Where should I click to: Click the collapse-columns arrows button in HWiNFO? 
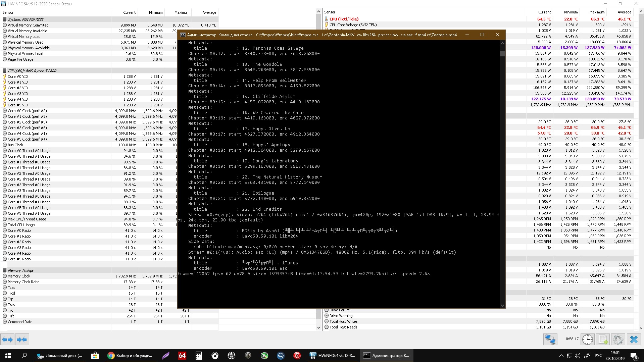(x=22, y=340)
